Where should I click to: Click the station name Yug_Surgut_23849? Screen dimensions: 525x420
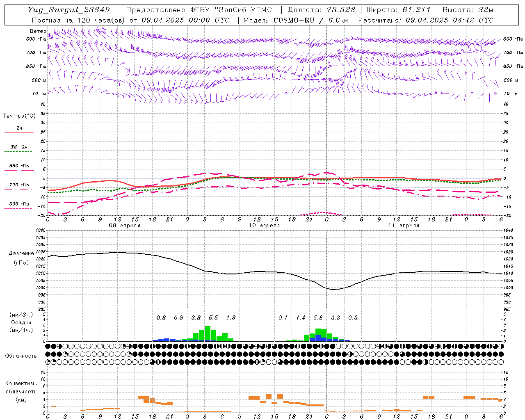pyautogui.click(x=69, y=10)
